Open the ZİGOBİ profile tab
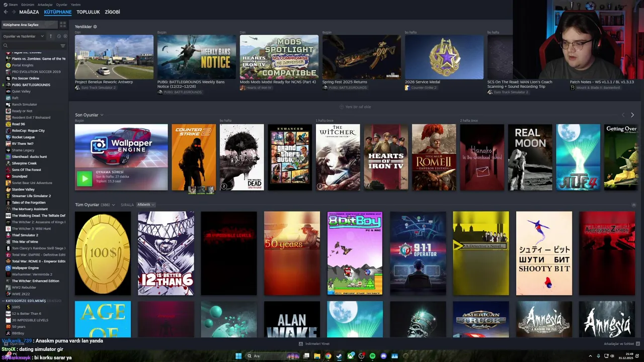The width and height of the screenshot is (644, 362). point(112,12)
